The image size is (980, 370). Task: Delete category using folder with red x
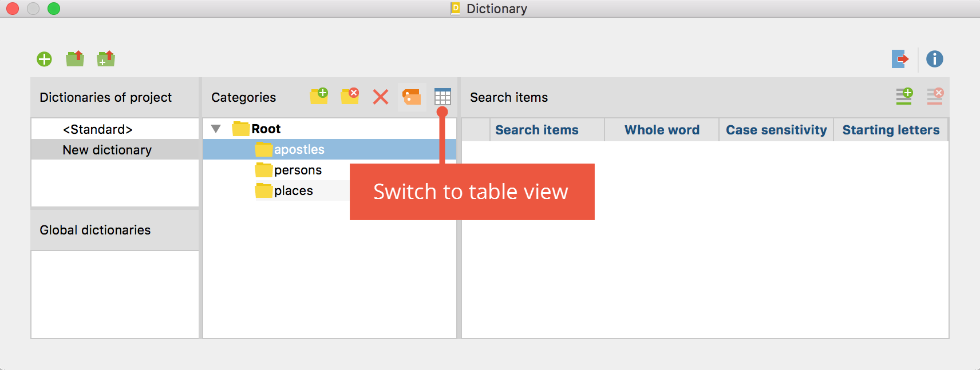[x=350, y=96]
